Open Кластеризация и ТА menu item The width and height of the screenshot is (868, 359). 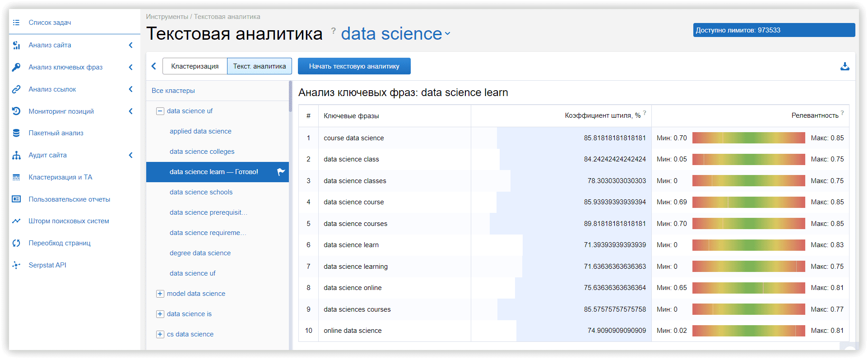(x=60, y=177)
